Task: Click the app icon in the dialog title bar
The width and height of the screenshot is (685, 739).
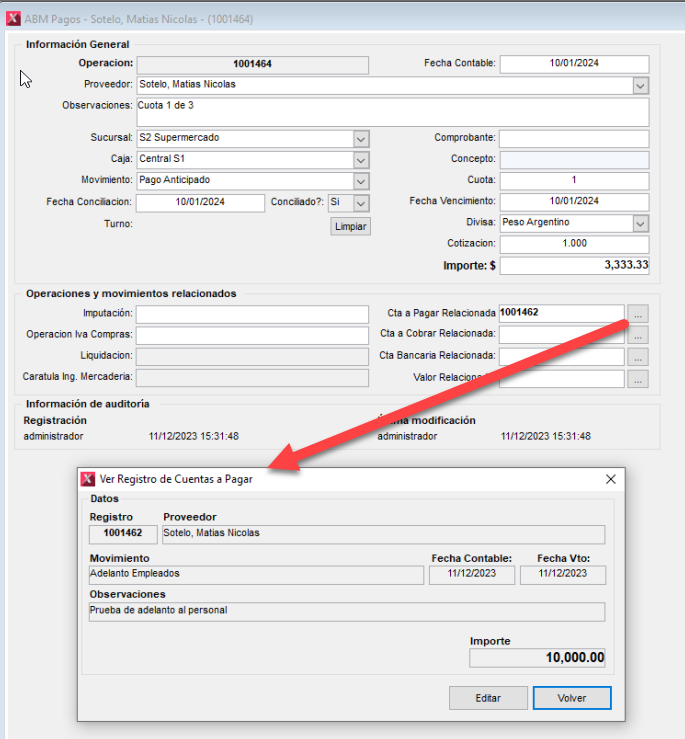Action: click(x=87, y=479)
